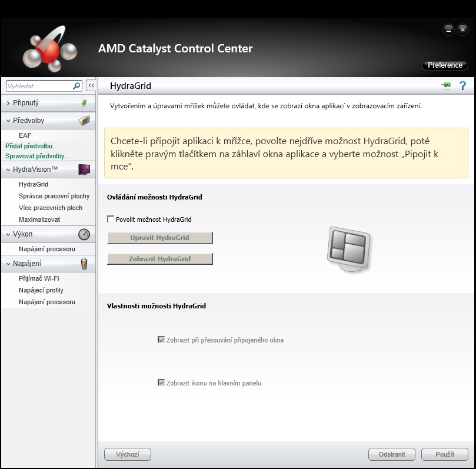This screenshot has width=476, height=469.
Task: Click the Vlastnosti možnosti HydraGrid heading
Action: (157, 306)
